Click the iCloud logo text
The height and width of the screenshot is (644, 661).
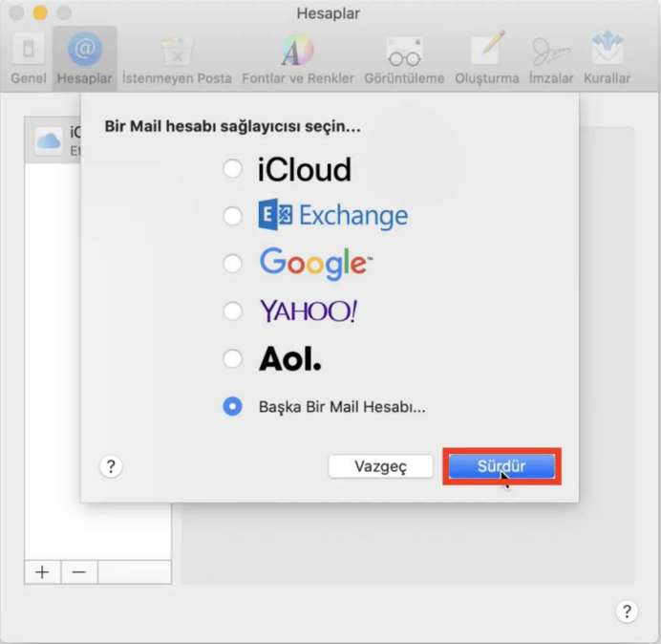click(304, 169)
